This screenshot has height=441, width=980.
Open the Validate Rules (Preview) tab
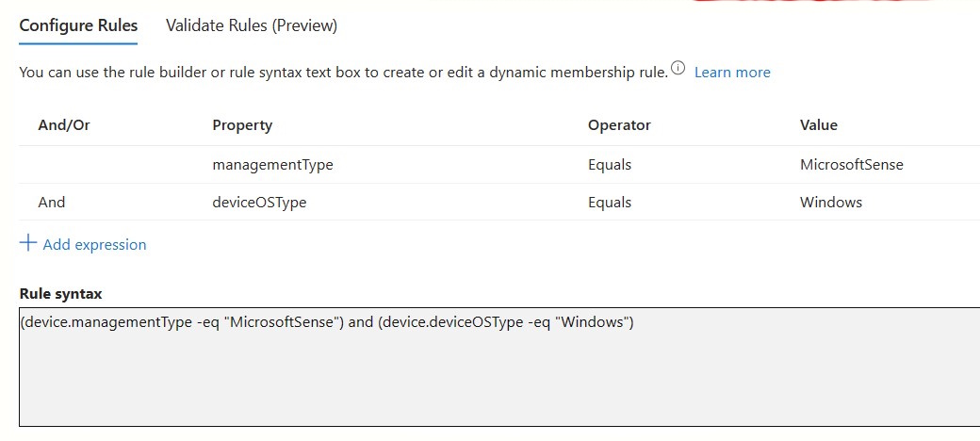coord(252,25)
